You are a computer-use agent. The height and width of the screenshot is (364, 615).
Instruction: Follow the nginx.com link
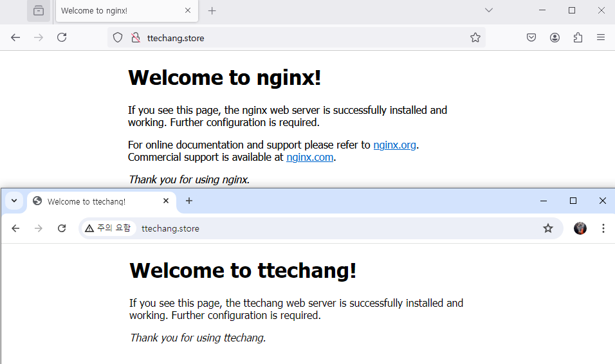coord(310,157)
